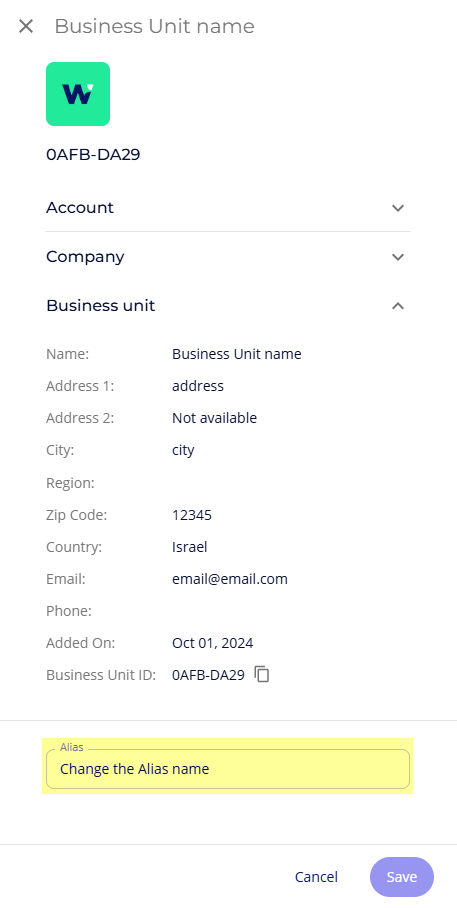Viewport: 457px width, 908px height.
Task: Click the panel title Business Unit name
Action: 155,27
